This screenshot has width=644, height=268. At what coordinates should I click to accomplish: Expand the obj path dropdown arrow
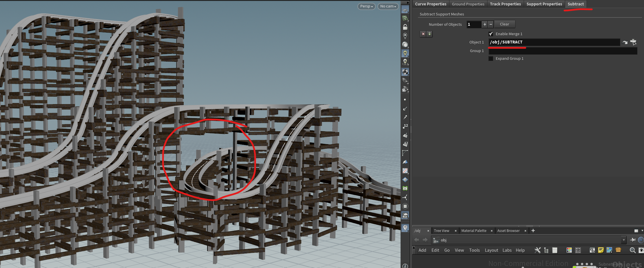click(x=624, y=240)
